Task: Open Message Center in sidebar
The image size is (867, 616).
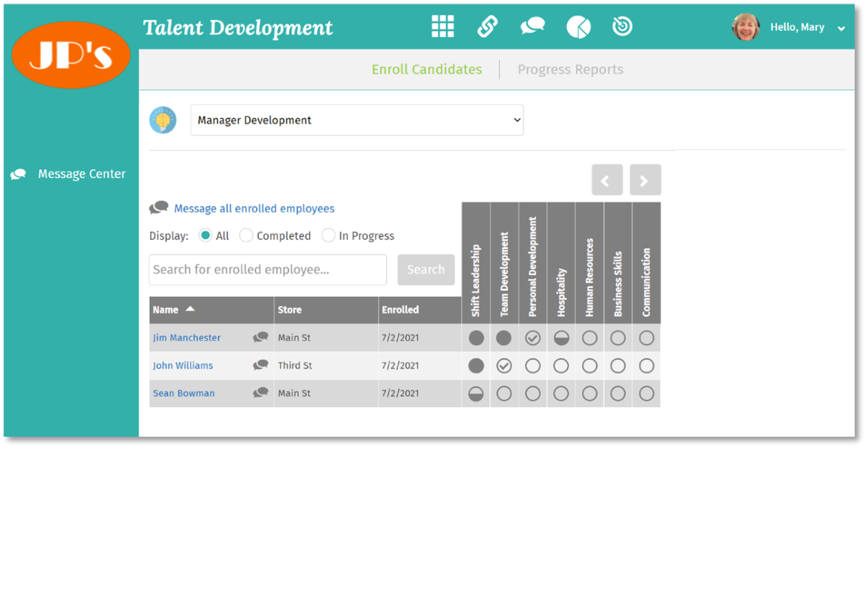Action: 68,174
